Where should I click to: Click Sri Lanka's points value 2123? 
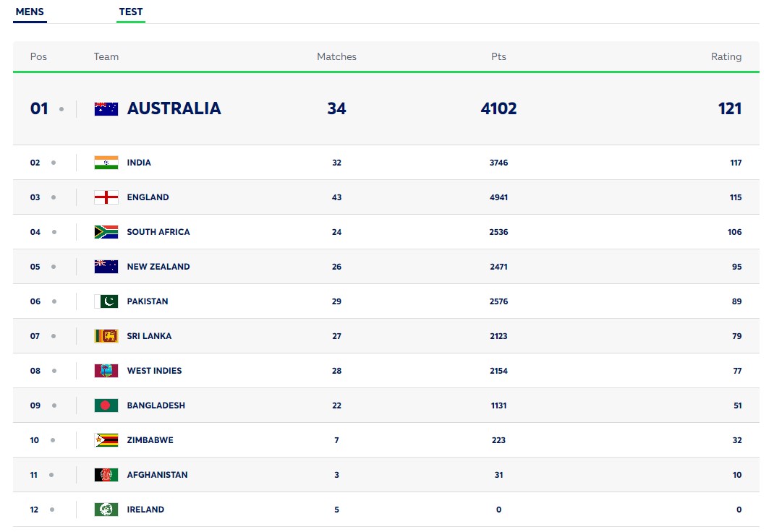pos(498,336)
